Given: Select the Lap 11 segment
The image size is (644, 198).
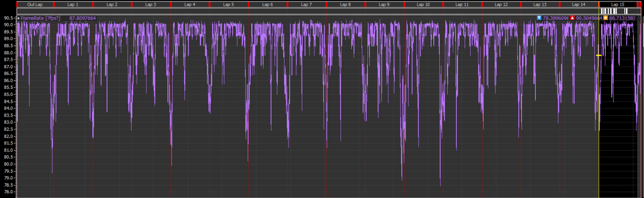Looking at the screenshot, I should [462, 4].
